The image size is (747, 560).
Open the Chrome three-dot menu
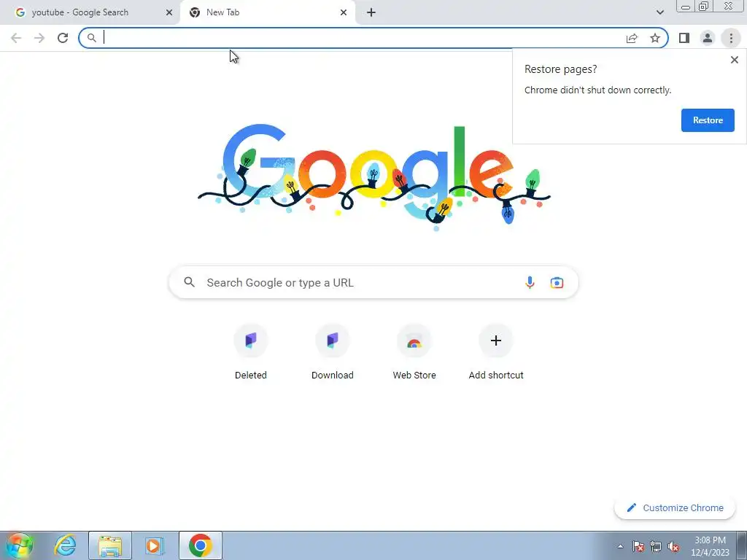coord(731,38)
